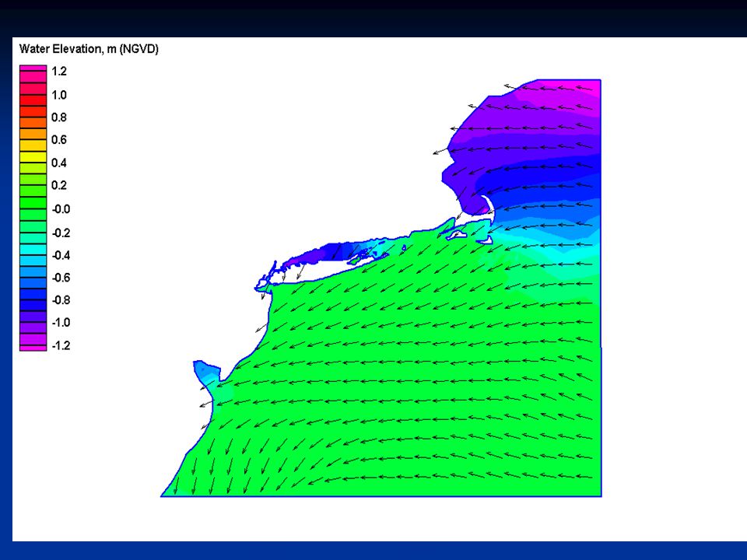Pick the dark blue swatch beside -0.8
The image size is (747, 560).
point(33,305)
